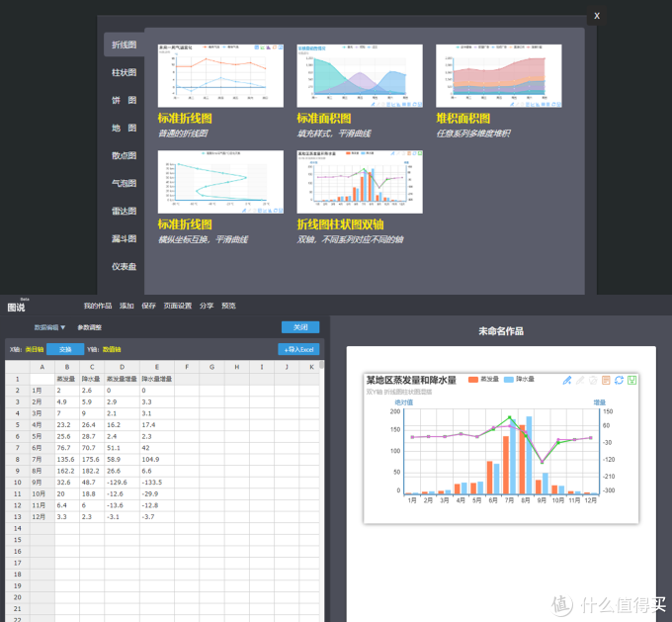The image size is (672, 622).
Task: Open the 我的作品 menu
Action: (98, 306)
